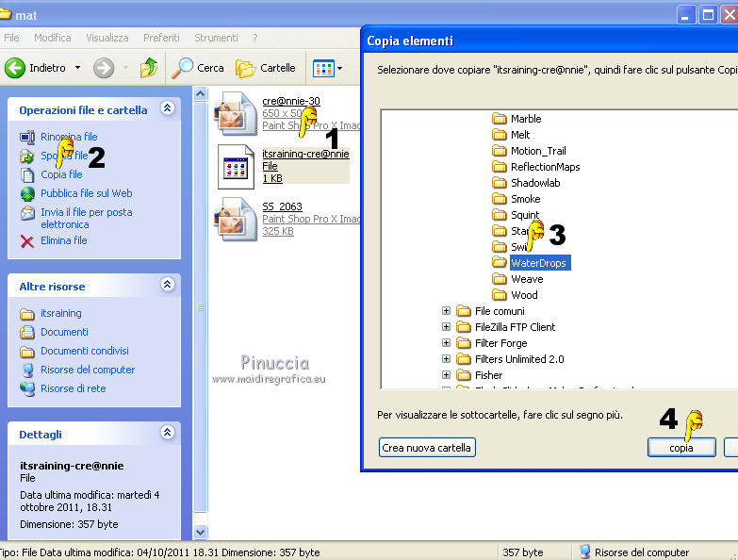Click the Documenti folder icon
Screen dimensions: 738x560
27,332
